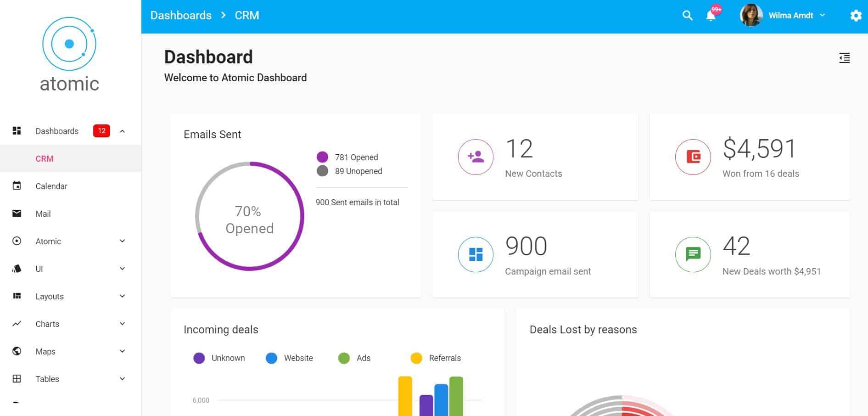Image resolution: width=868 pixels, height=416 pixels.
Task: Click the Maps entry in the sidebar
Action: tap(45, 351)
